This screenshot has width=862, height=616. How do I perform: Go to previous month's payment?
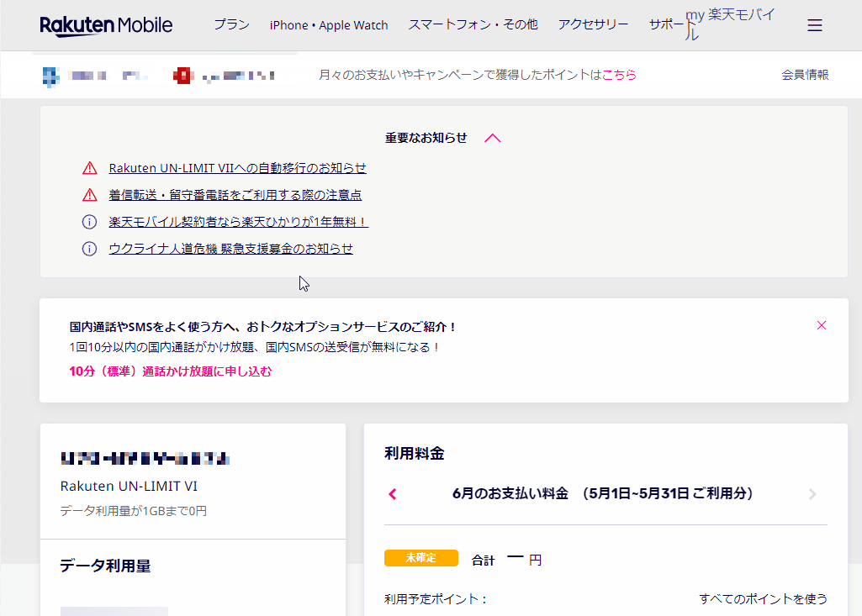(393, 494)
